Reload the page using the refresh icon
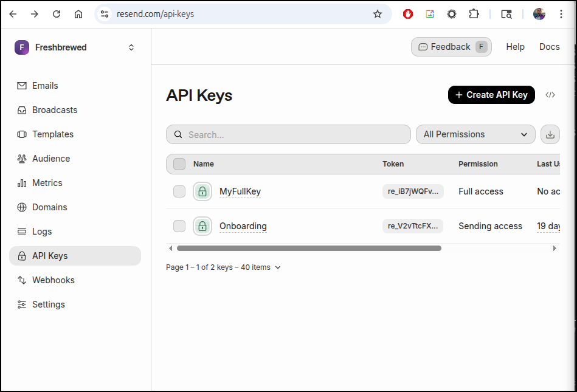 coord(57,14)
